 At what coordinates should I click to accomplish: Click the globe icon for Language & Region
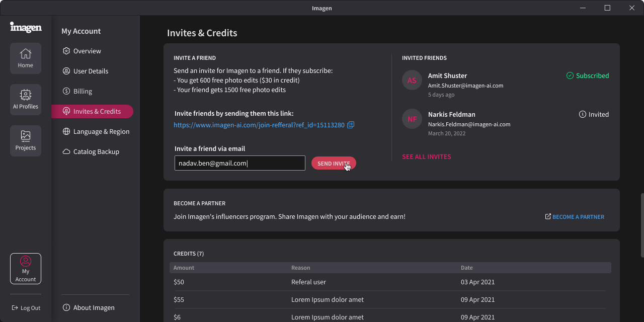pyautogui.click(x=66, y=131)
